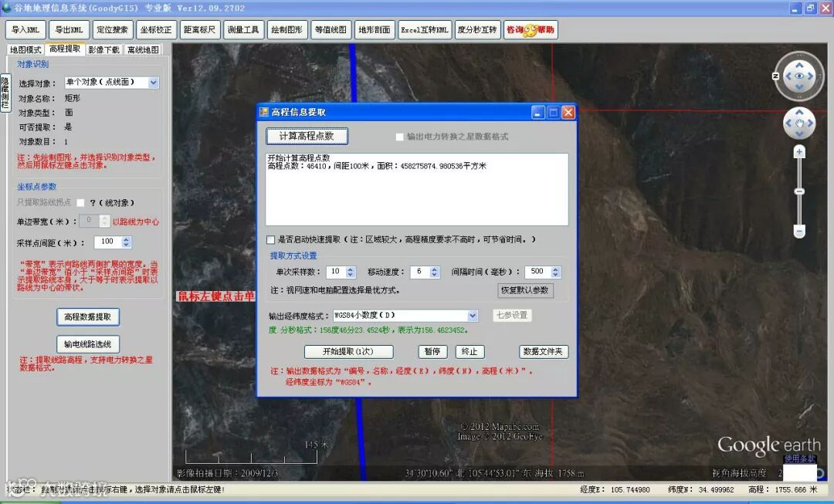Click the 单次采样数 value field
The width and height of the screenshot is (834, 504).
[x=336, y=272]
